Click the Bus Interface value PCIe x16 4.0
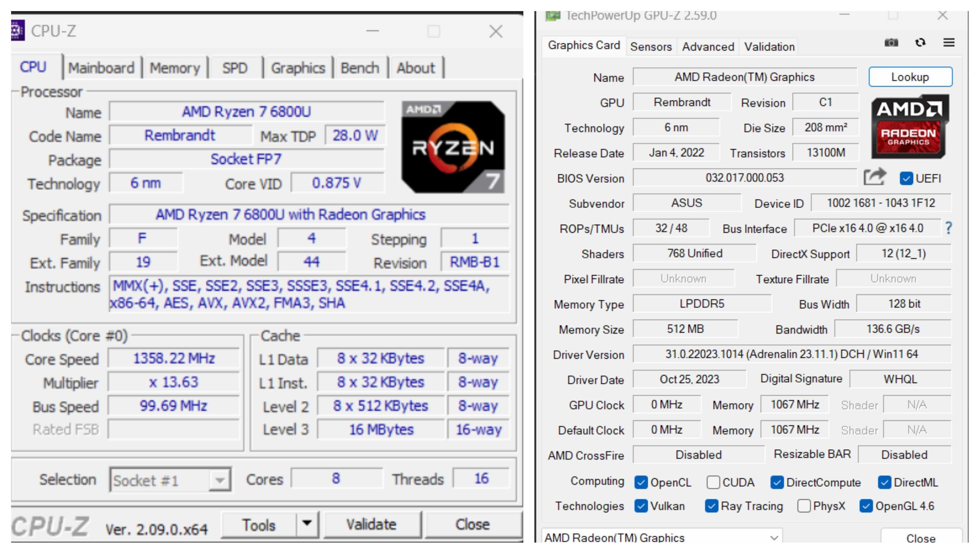 tap(867, 228)
